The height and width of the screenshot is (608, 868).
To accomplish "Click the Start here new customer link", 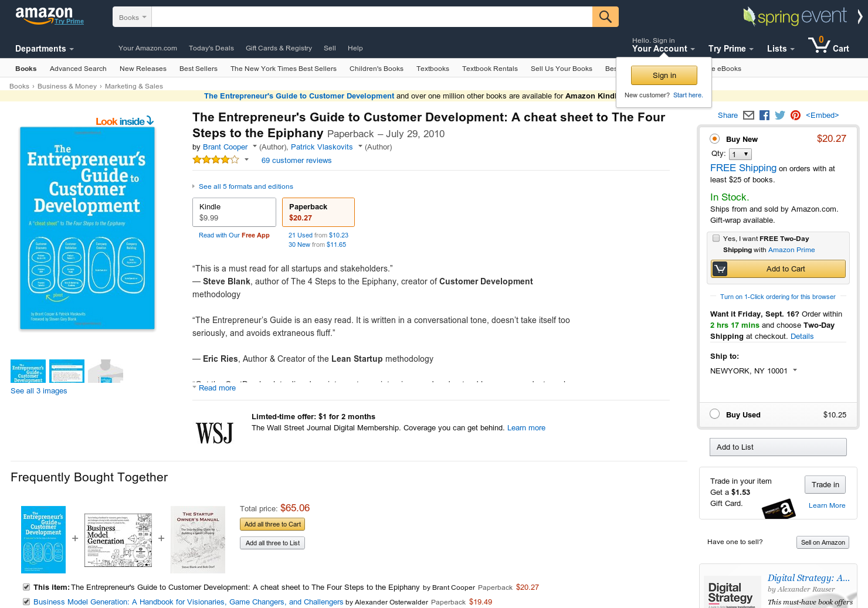I will [x=688, y=95].
